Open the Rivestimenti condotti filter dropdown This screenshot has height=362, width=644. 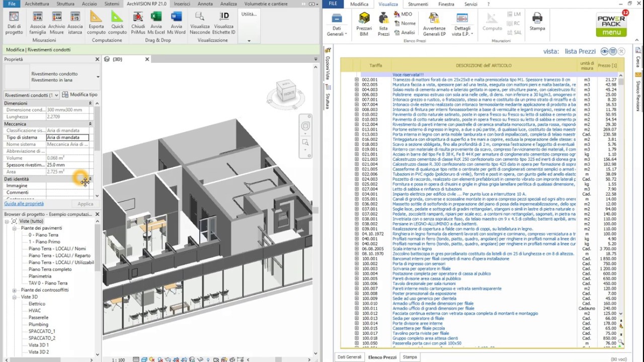(x=31, y=95)
